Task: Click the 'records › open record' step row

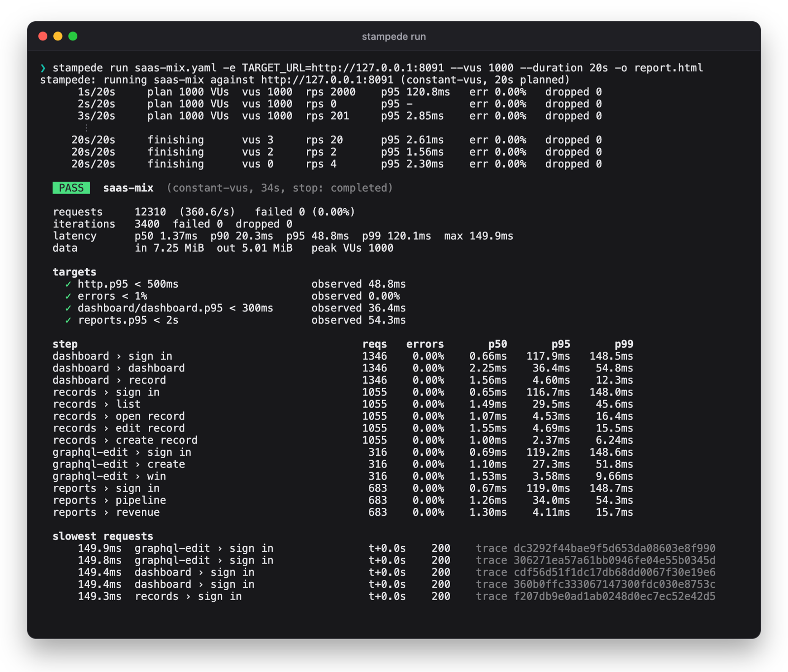Action: pos(343,416)
